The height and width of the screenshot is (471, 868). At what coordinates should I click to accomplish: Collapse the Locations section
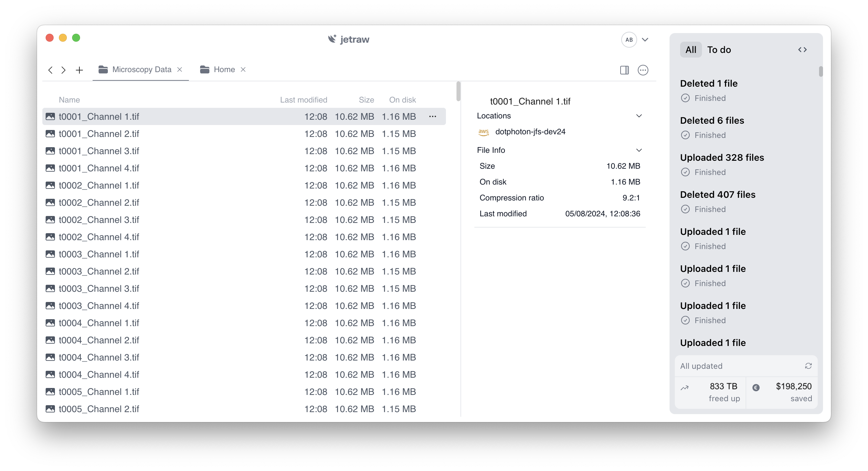pyautogui.click(x=638, y=116)
